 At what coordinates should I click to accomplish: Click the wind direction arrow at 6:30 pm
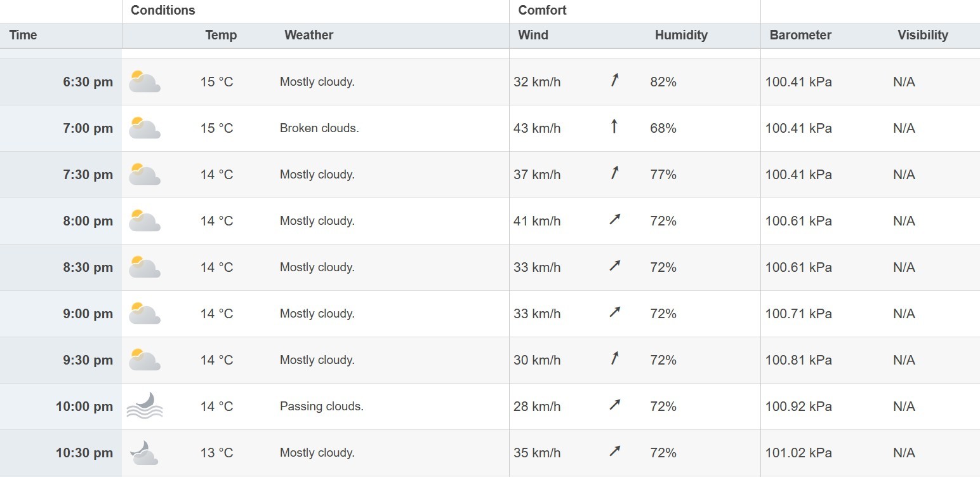tap(614, 81)
